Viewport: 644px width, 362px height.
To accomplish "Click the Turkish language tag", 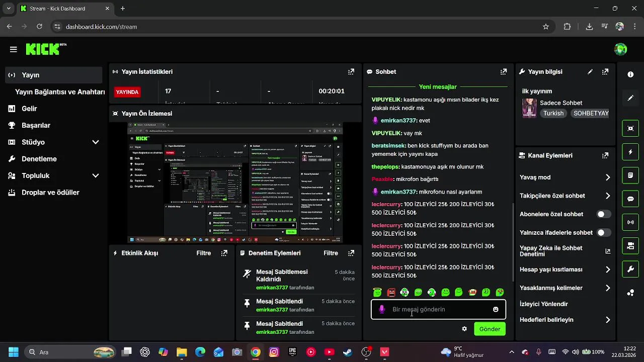I will tap(553, 114).
